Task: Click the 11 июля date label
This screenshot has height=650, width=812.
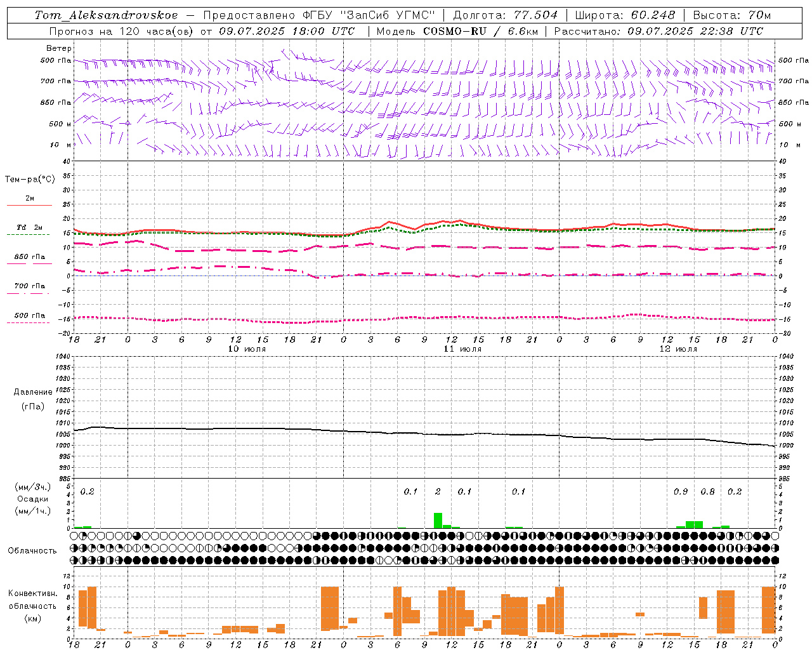Action: pos(462,349)
